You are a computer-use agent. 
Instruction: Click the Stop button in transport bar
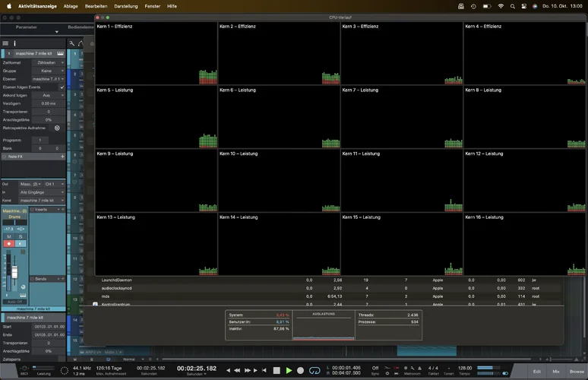[277, 370]
